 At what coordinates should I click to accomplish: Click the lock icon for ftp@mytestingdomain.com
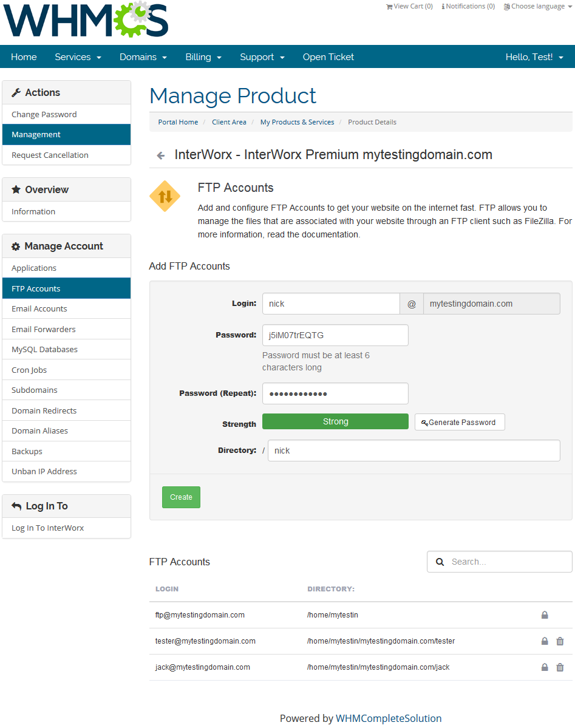click(x=545, y=614)
